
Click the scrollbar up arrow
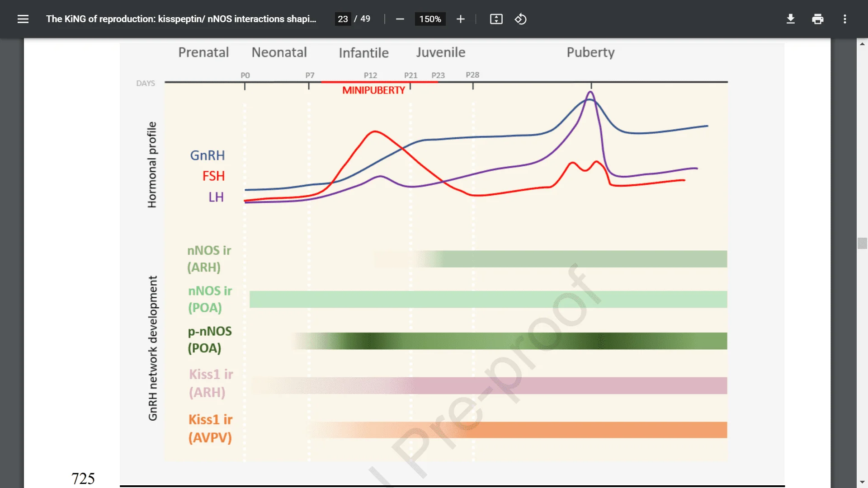[862, 44]
